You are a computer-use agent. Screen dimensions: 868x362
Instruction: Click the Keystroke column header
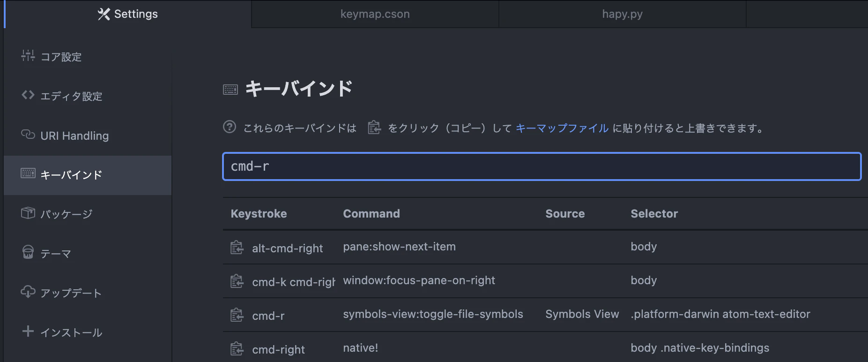click(259, 214)
